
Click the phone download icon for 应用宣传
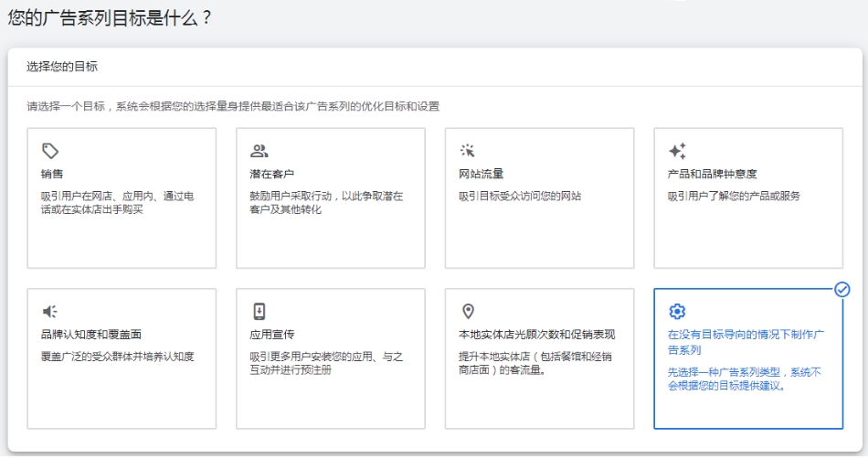tap(259, 311)
